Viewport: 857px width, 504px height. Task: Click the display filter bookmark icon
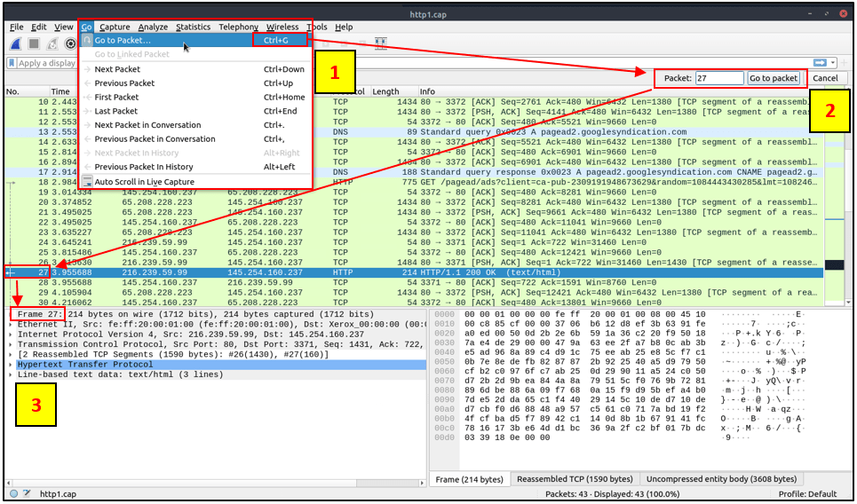[12, 63]
